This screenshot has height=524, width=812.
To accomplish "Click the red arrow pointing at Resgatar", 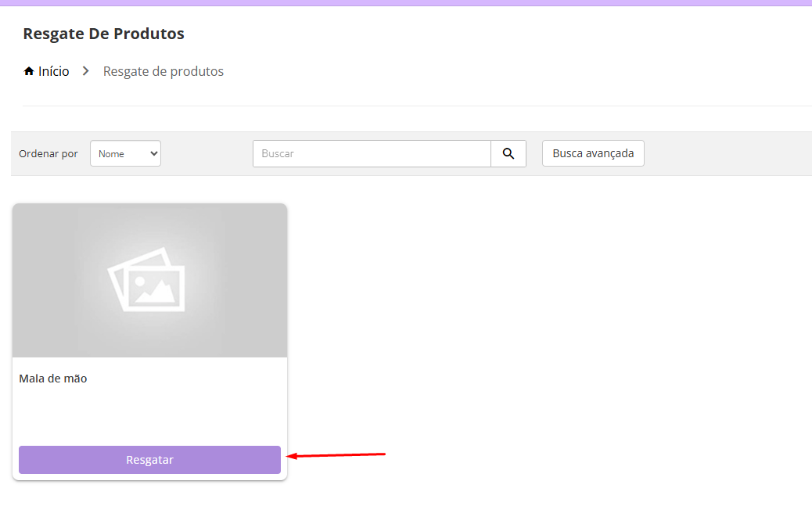I will pos(336,454).
